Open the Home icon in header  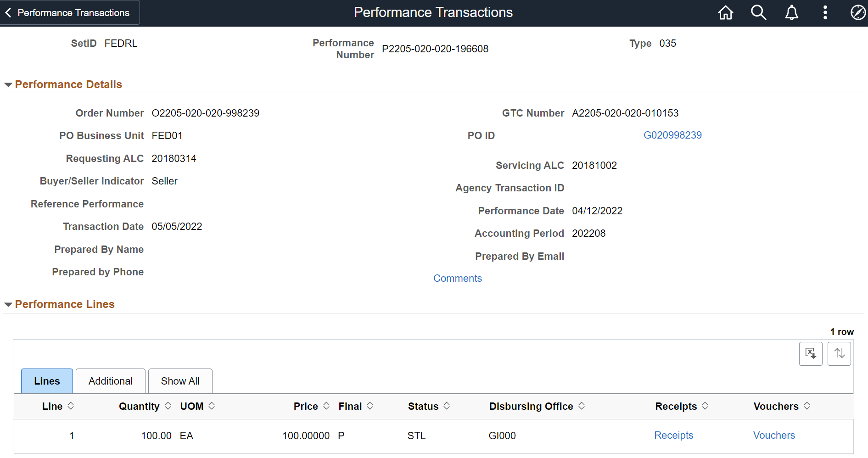pyautogui.click(x=725, y=12)
